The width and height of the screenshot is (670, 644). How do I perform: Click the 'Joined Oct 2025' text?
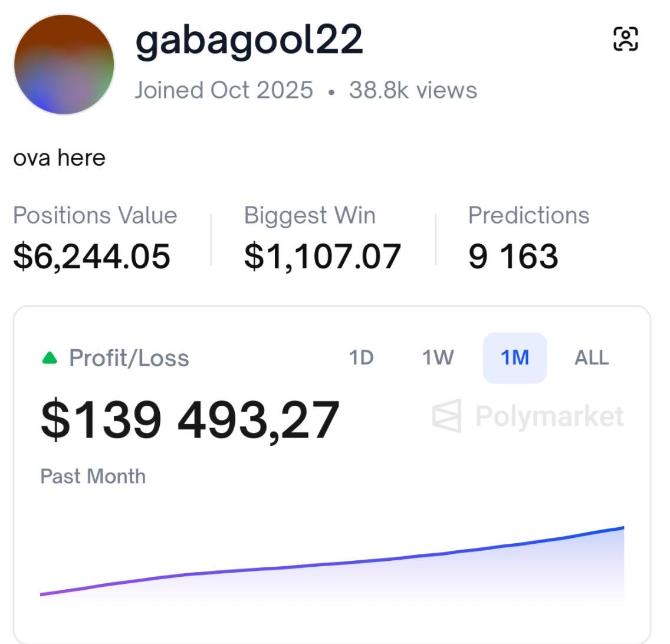pyautogui.click(x=224, y=90)
